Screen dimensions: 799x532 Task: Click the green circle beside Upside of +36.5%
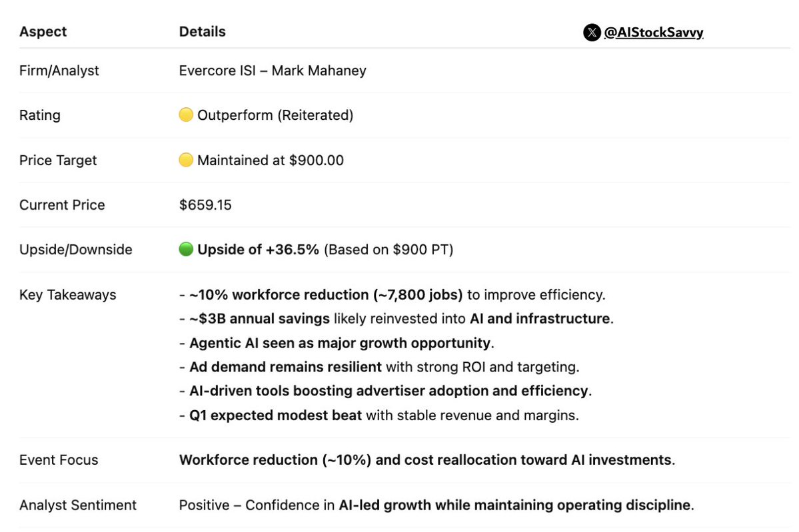186,249
